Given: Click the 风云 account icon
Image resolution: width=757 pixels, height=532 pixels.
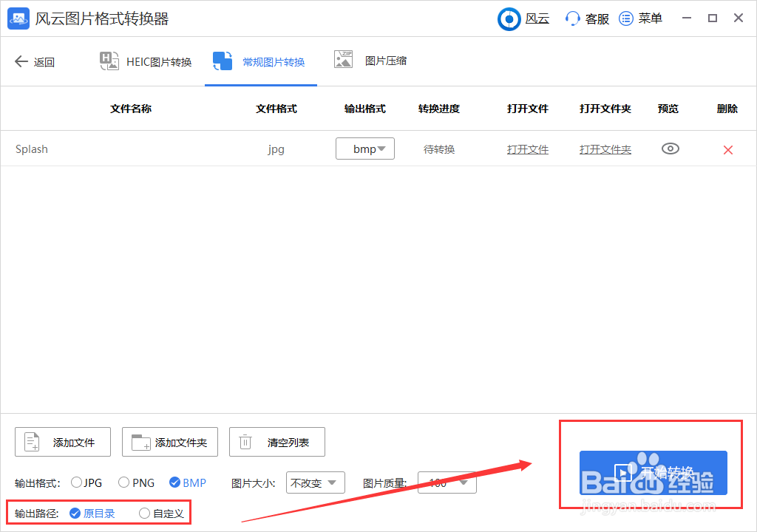Looking at the screenshot, I should tap(509, 18).
